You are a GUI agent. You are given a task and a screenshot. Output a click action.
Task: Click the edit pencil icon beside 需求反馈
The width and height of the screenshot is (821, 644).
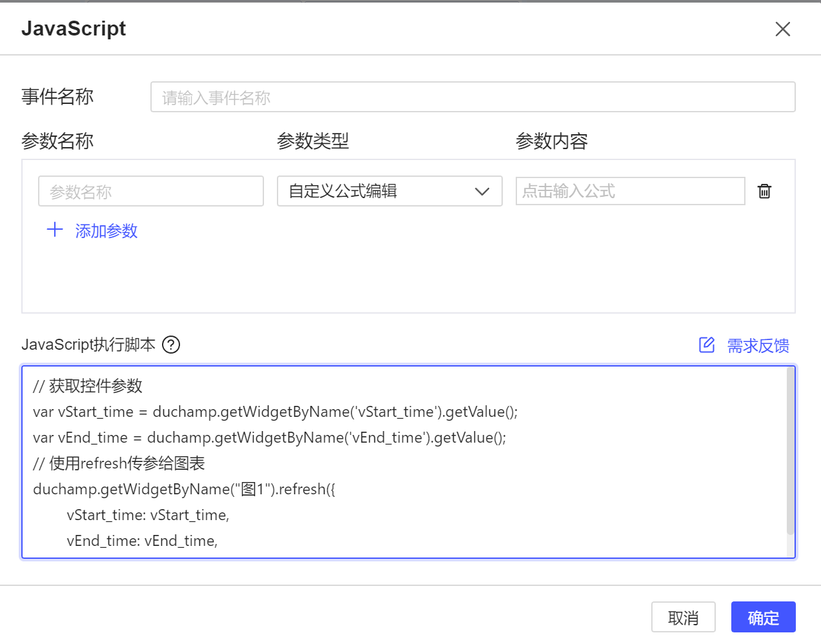pos(707,345)
